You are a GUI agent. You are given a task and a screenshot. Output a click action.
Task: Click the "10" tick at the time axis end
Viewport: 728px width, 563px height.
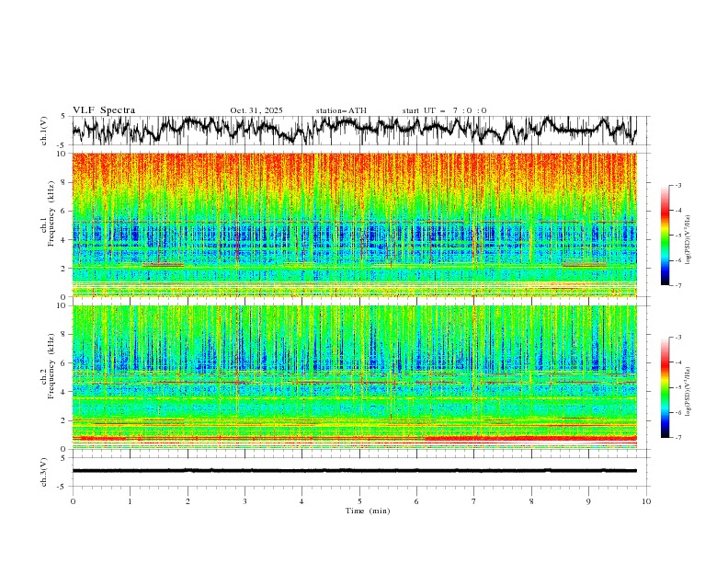(x=646, y=501)
